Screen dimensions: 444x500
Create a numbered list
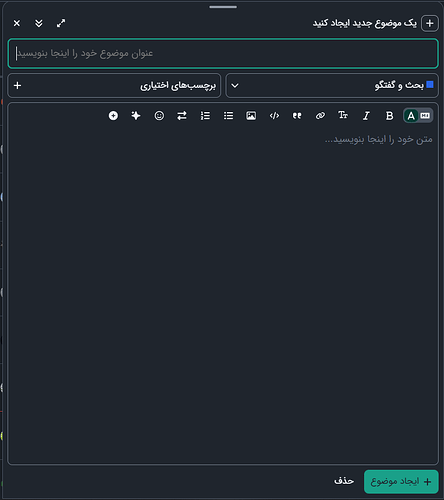pyautogui.click(x=205, y=116)
